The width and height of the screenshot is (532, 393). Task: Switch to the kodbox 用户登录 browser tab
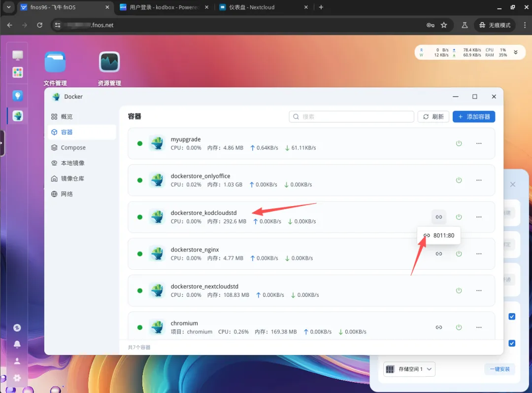pos(165,7)
